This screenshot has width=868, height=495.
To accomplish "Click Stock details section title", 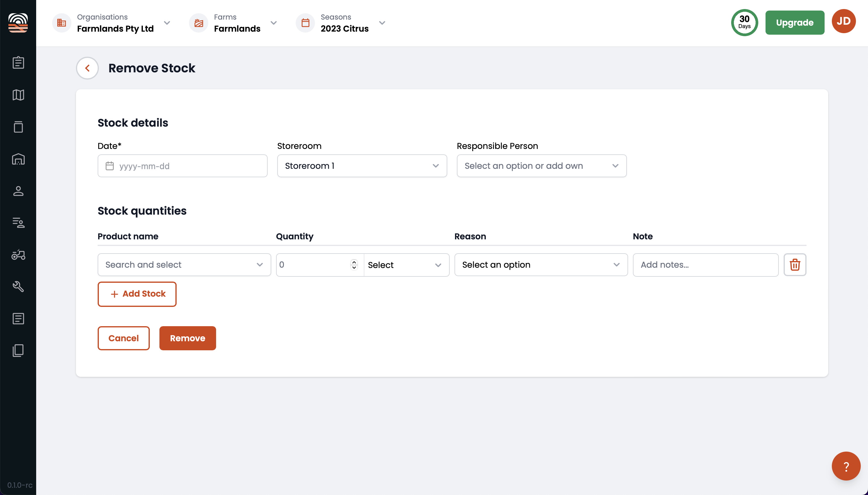I will (x=133, y=123).
